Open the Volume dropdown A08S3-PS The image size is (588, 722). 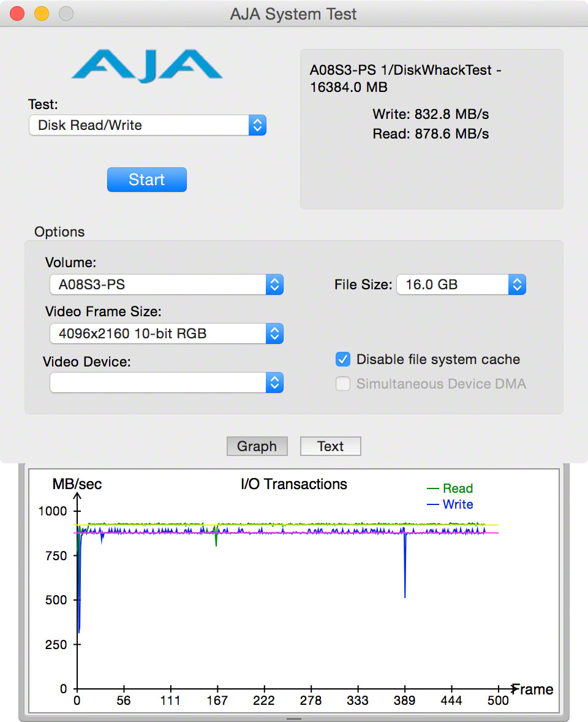166,284
